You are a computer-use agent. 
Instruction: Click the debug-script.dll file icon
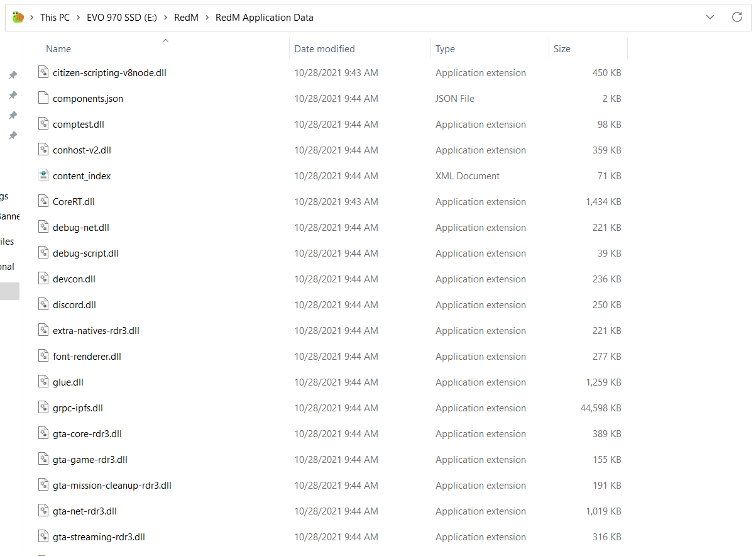(x=43, y=253)
